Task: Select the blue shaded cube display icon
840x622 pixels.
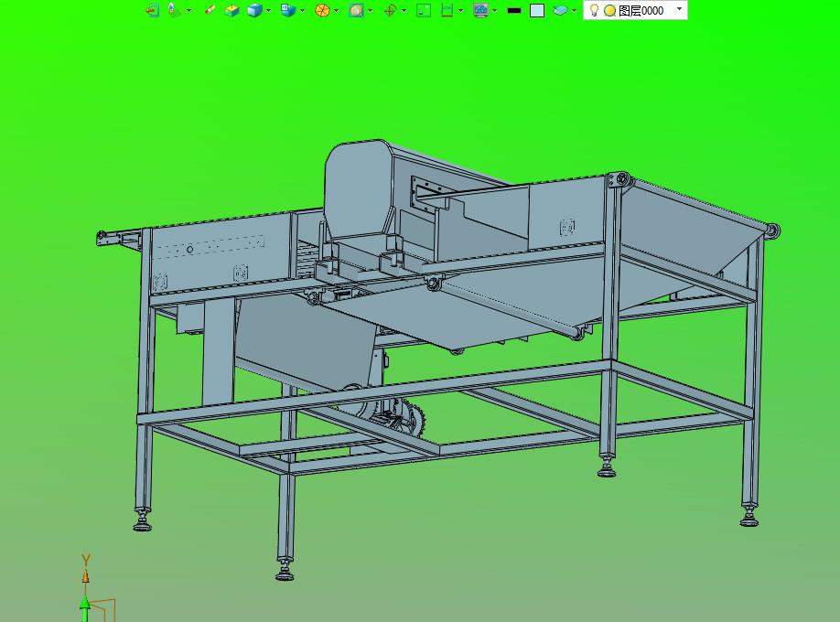Action: pyautogui.click(x=254, y=10)
